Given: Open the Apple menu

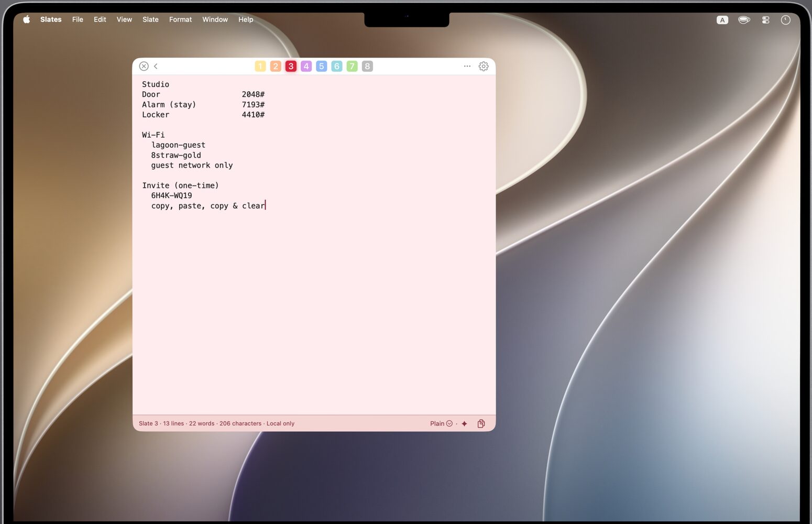Looking at the screenshot, I should coord(27,19).
